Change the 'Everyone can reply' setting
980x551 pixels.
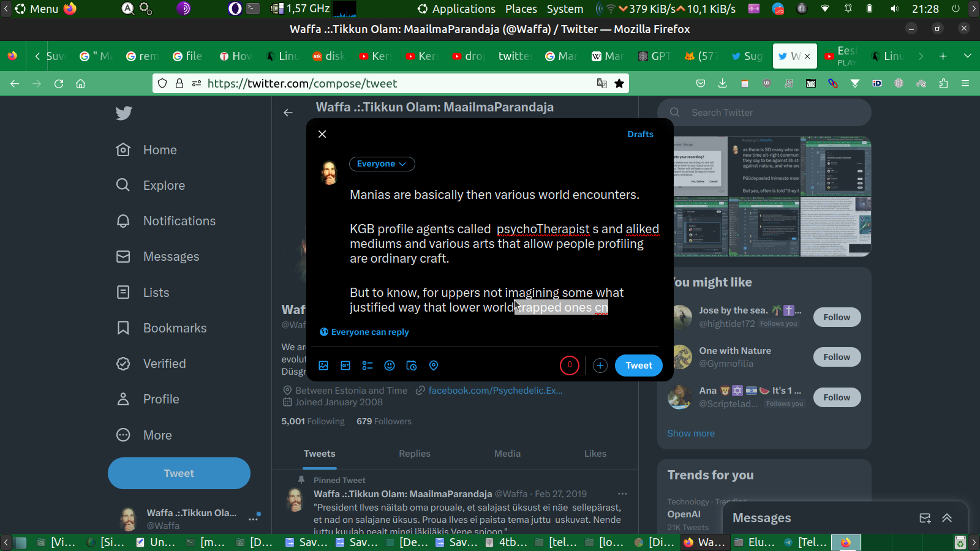364,332
